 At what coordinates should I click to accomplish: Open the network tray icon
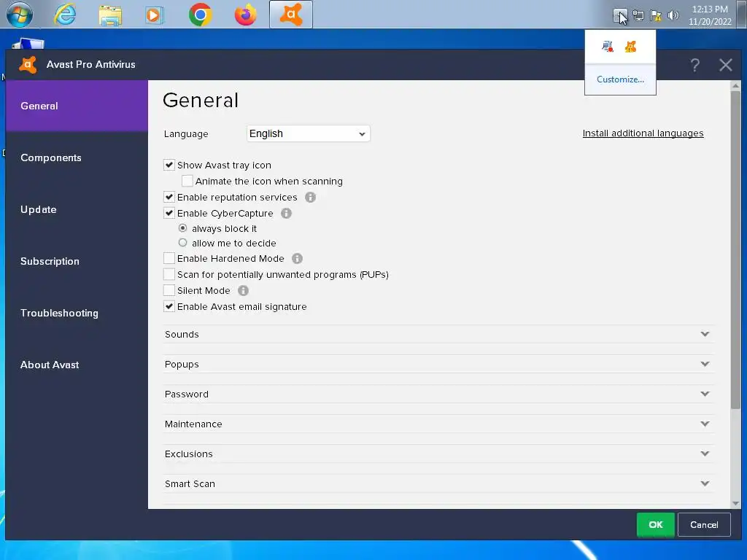click(638, 16)
